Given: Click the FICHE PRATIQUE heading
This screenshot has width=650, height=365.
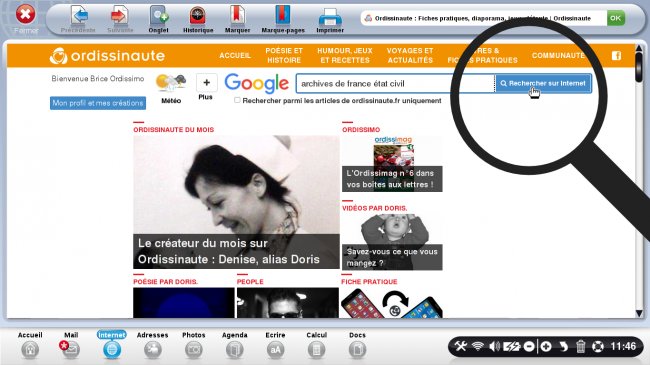Looking at the screenshot, I should (369, 282).
